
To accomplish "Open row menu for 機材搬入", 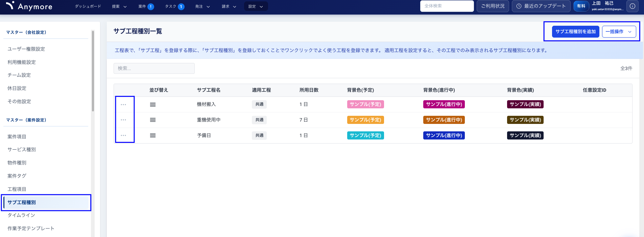I will pos(123,105).
